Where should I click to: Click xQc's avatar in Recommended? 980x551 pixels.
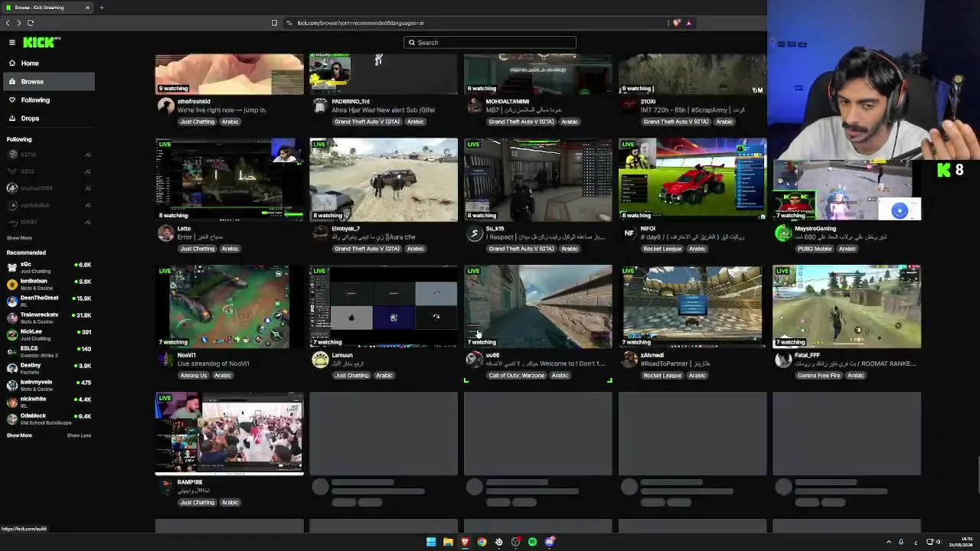click(12, 267)
